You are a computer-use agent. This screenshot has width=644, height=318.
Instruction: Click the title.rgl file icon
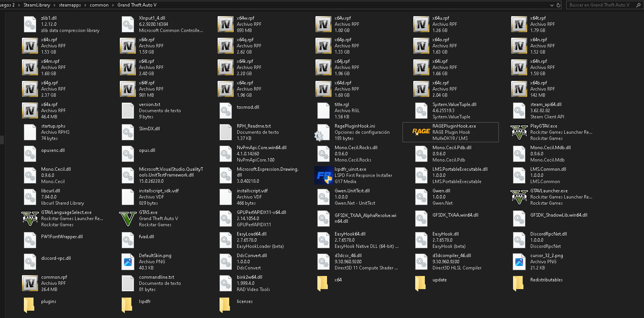point(323,111)
